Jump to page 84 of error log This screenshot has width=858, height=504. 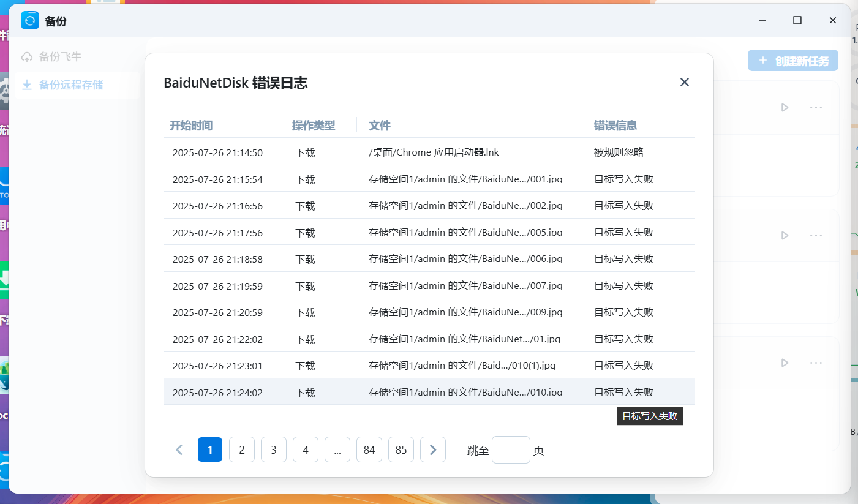pyautogui.click(x=369, y=450)
